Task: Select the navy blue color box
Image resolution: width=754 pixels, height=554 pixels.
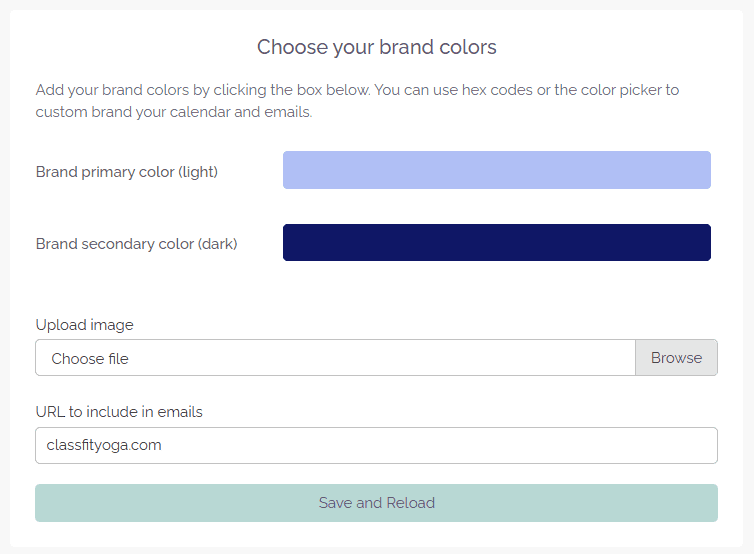Action: click(496, 243)
